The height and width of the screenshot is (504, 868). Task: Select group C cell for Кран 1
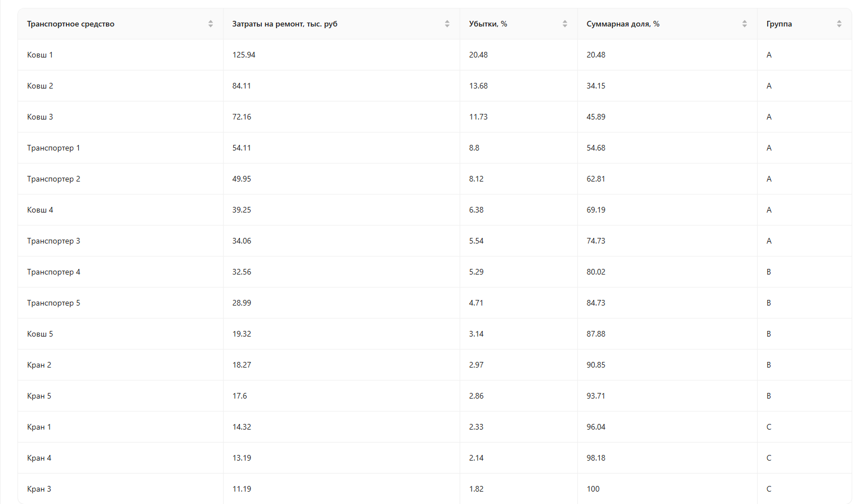[769, 427]
